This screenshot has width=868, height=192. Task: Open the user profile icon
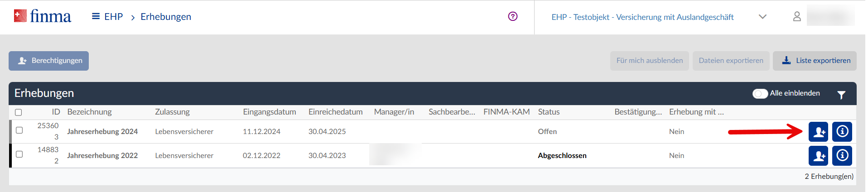click(797, 17)
